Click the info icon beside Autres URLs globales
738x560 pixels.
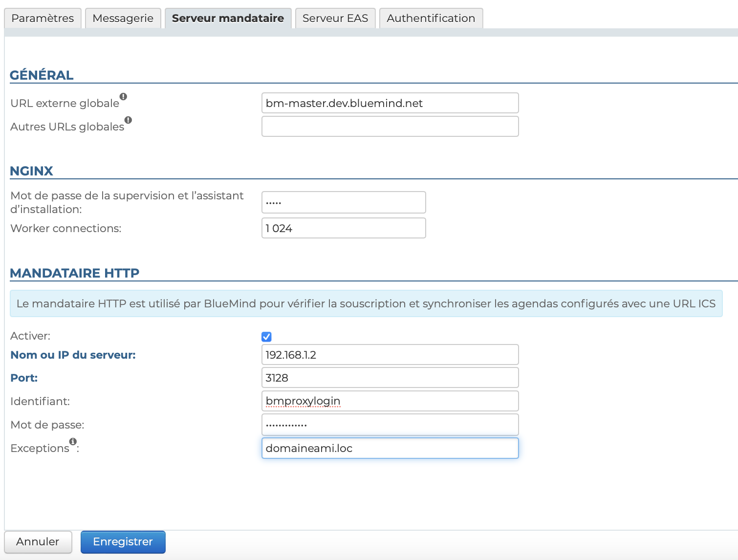coord(128,120)
